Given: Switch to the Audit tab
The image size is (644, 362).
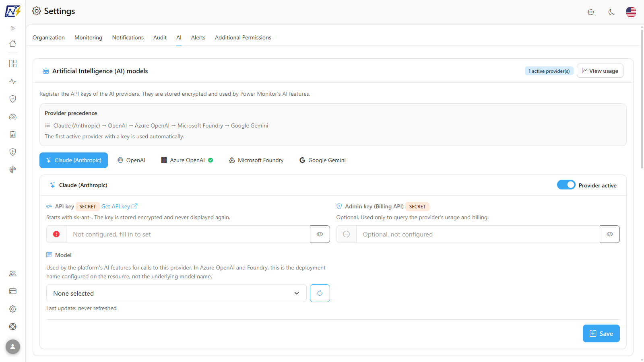Looking at the screenshot, I should [x=160, y=37].
